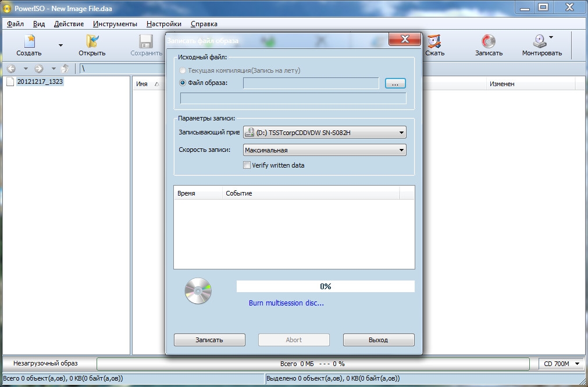Open the dropdown arrow next to Создать

[60, 45]
